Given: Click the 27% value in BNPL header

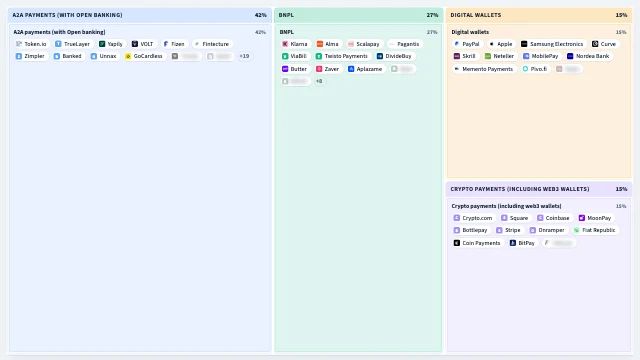Looking at the screenshot, I should click(x=432, y=15).
